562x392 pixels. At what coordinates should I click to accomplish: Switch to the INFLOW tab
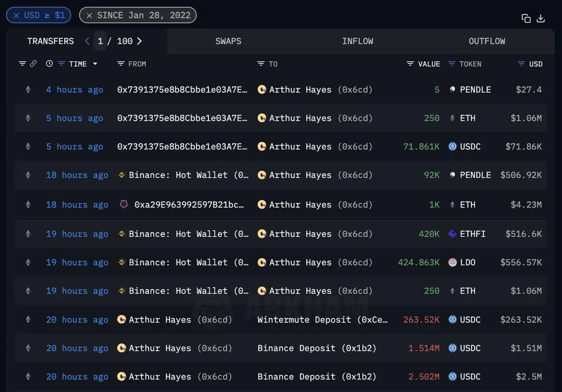click(358, 41)
